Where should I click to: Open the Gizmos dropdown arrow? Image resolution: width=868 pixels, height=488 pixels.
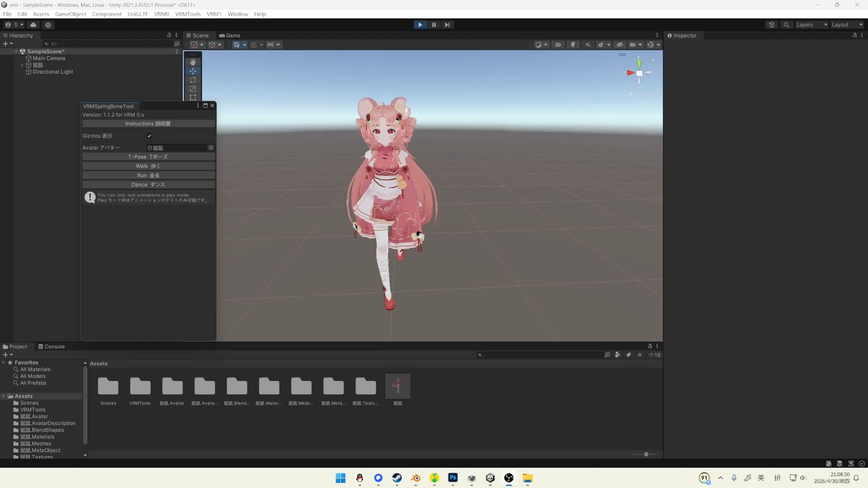pos(658,45)
